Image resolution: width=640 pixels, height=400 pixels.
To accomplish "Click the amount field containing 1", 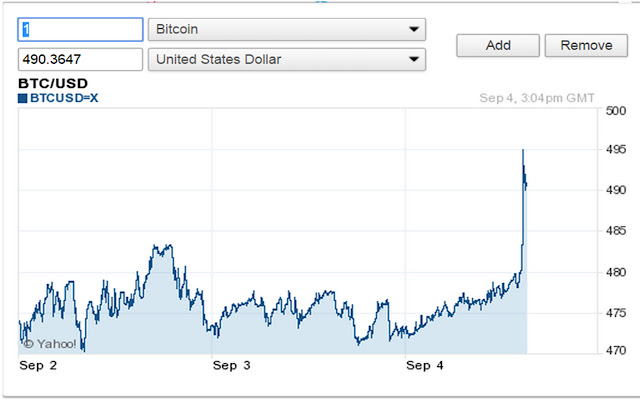I will pos(80,30).
